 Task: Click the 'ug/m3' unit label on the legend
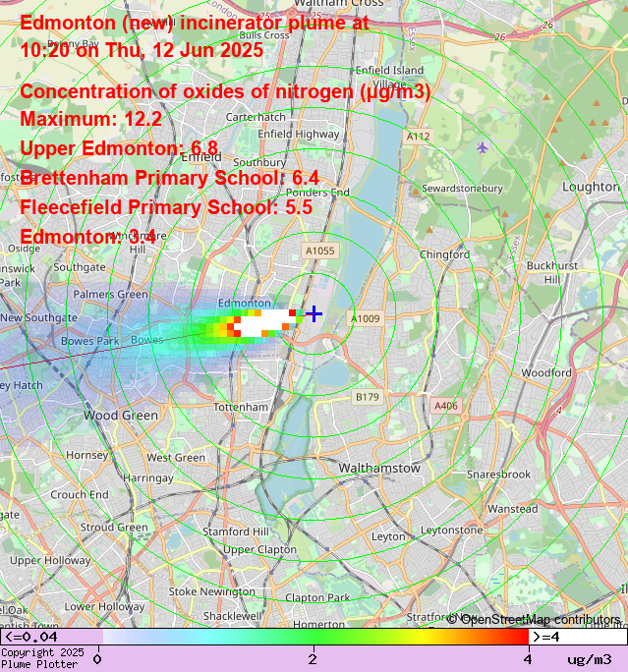[590, 659]
